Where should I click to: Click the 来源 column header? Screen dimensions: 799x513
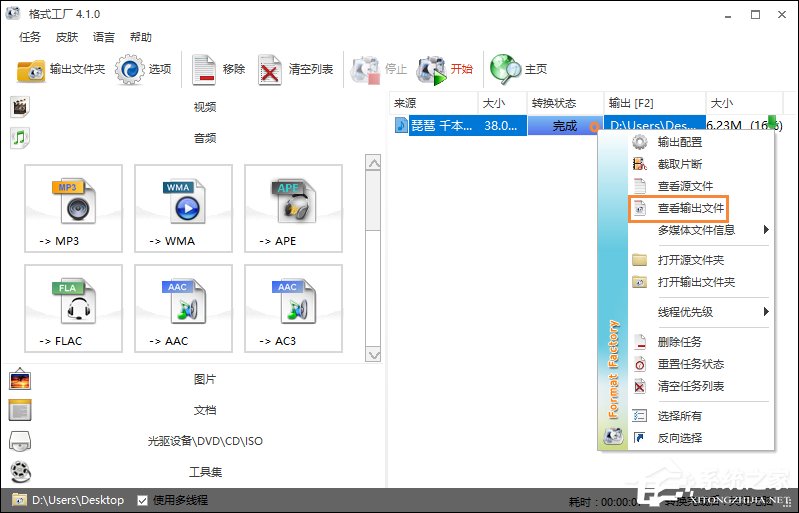[434, 103]
